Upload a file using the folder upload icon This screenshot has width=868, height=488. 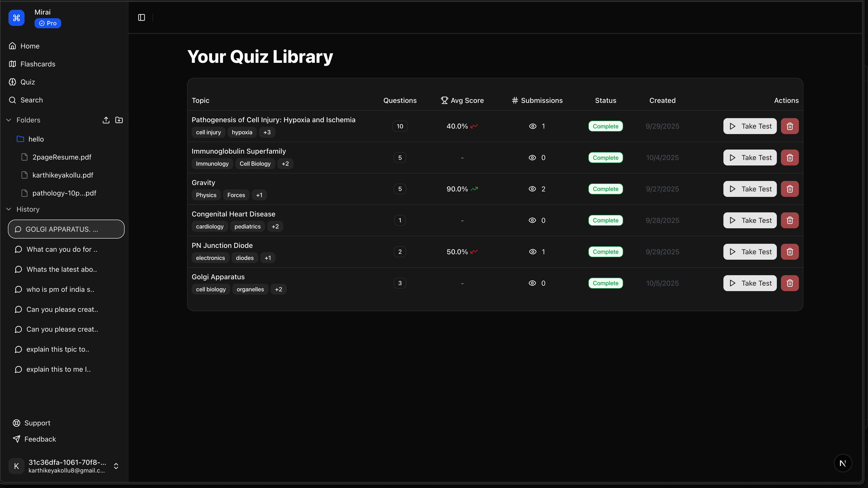(106, 120)
